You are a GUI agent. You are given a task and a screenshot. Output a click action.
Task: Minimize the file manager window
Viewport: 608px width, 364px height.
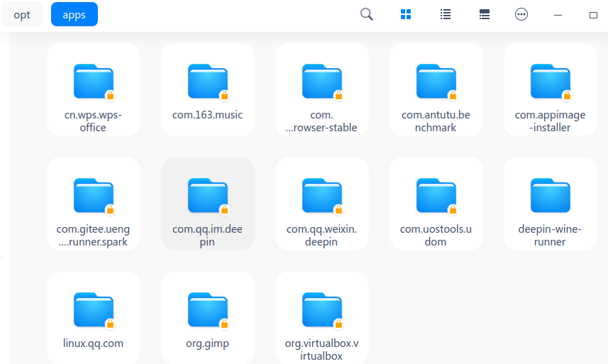tap(558, 15)
